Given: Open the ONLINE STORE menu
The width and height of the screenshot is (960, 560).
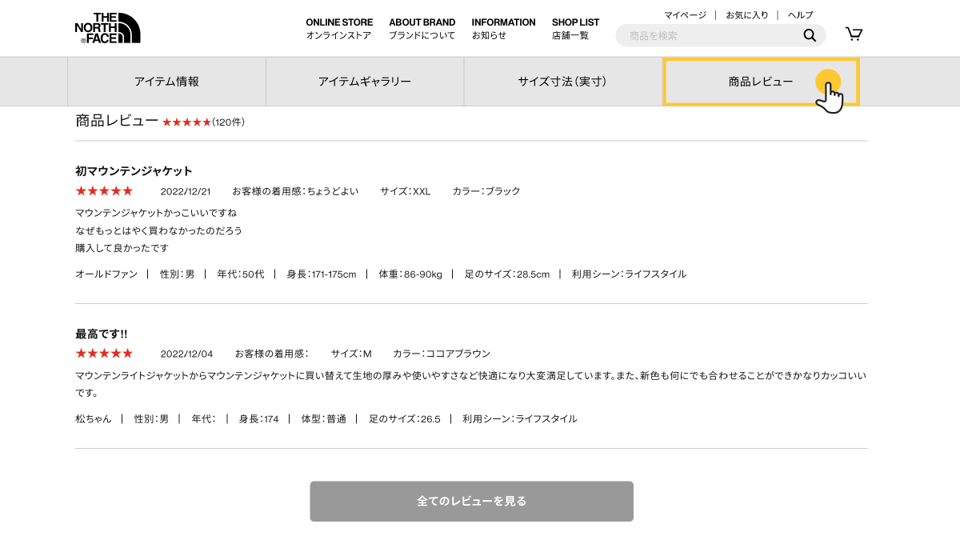Looking at the screenshot, I should [339, 28].
